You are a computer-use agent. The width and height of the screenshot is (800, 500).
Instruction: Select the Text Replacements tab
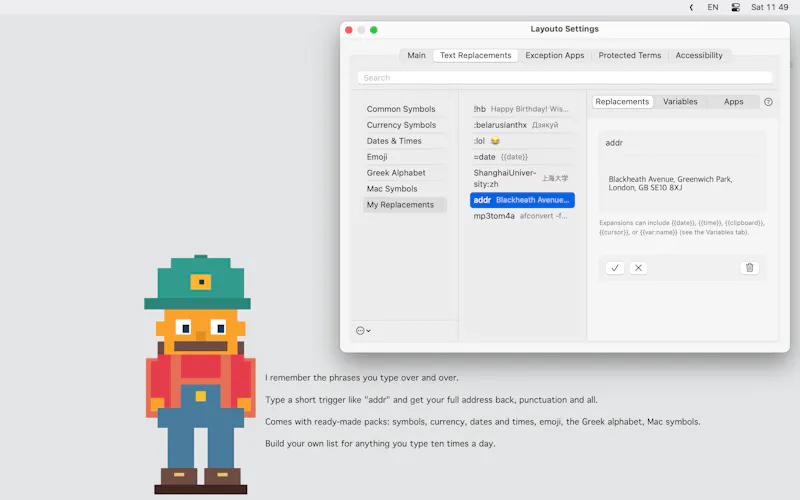coord(476,55)
